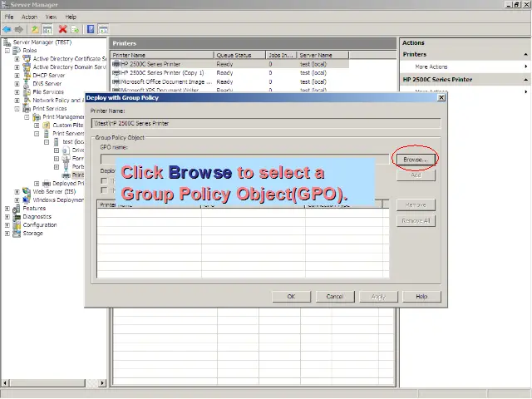Open the Help menu in the menu bar
532x399 pixels.
click(x=71, y=17)
